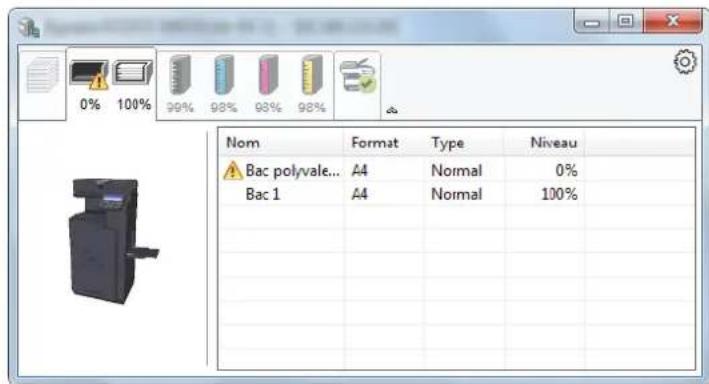The height and width of the screenshot is (384, 709).
Task: Click the cyan toner cartridge icon
Action: 223,74
